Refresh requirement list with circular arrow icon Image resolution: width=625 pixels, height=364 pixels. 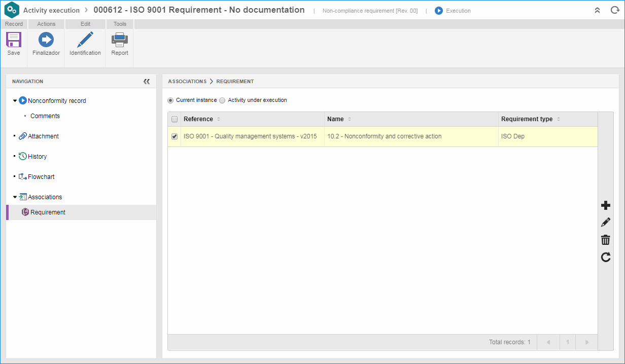click(x=606, y=257)
